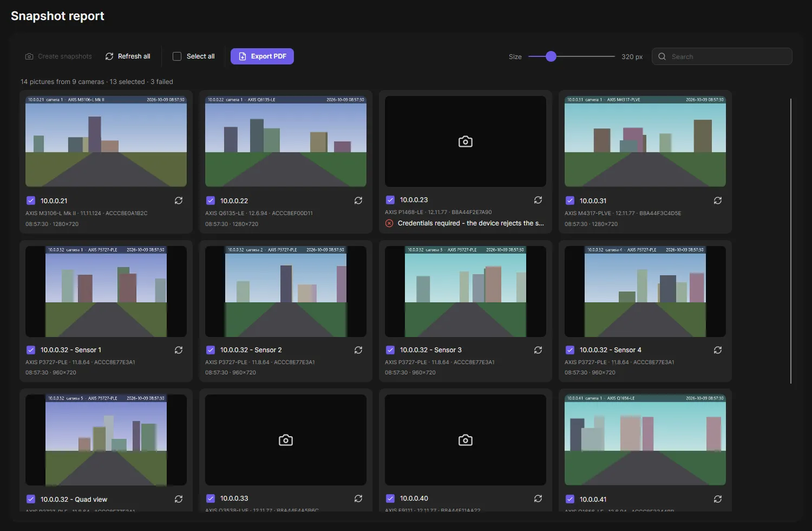Screen dimensions: 812x531
Task: Click the 'Credentials required' error message
Action: 471,223
